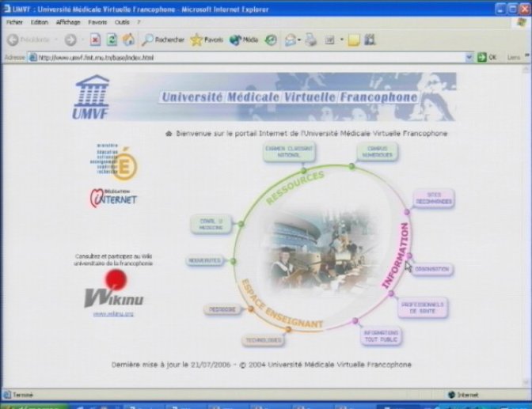
Task: Open the Corpus Médecine button
Action: [x=211, y=224]
